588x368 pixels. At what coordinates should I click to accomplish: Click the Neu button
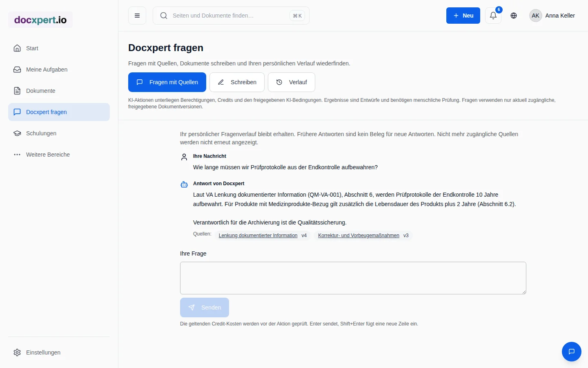point(463,16)
